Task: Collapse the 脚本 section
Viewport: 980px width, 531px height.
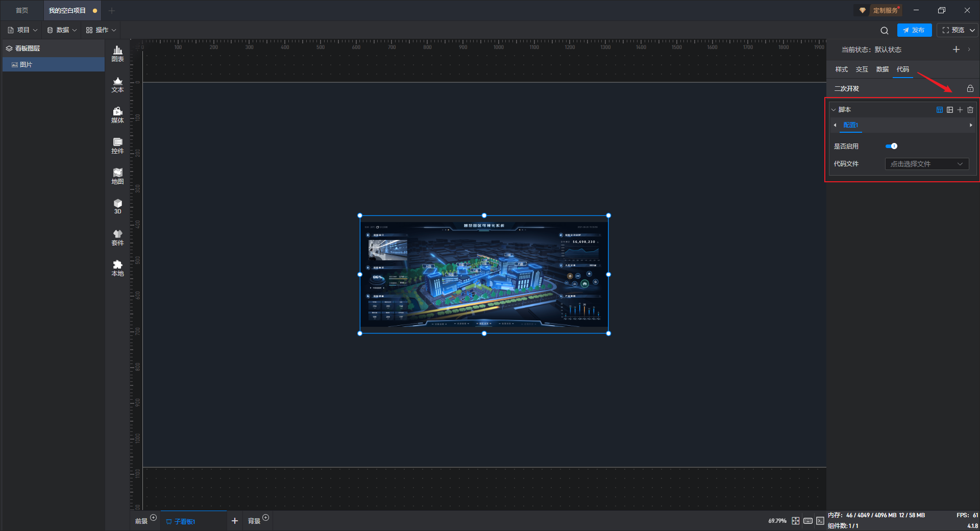Action: (x=834, y=110)
